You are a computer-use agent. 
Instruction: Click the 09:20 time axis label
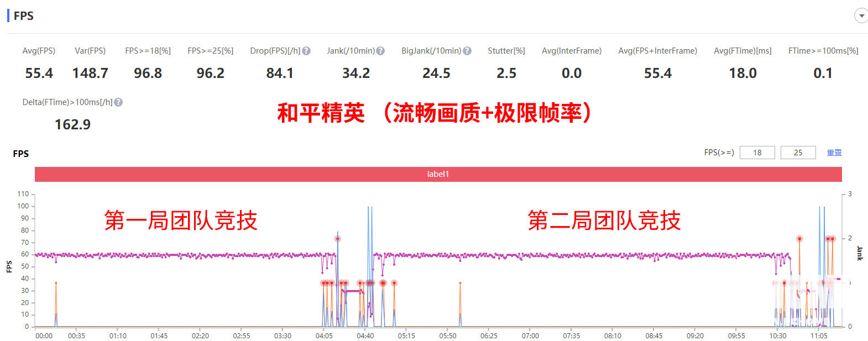(x=695, y=335)
